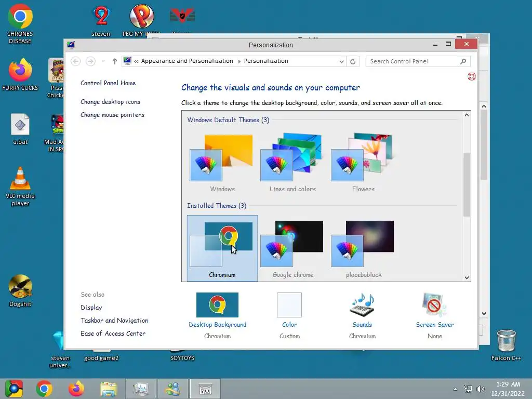Viewport: 532px width, 399px height.
Task: Click the outer window scroll up arrow
Action: (x=484, y=106)
